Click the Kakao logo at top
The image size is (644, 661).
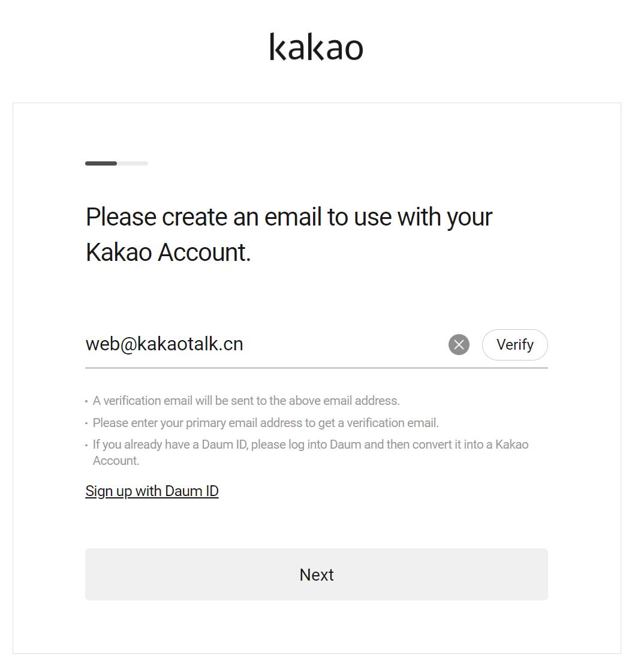pos(316,47)
